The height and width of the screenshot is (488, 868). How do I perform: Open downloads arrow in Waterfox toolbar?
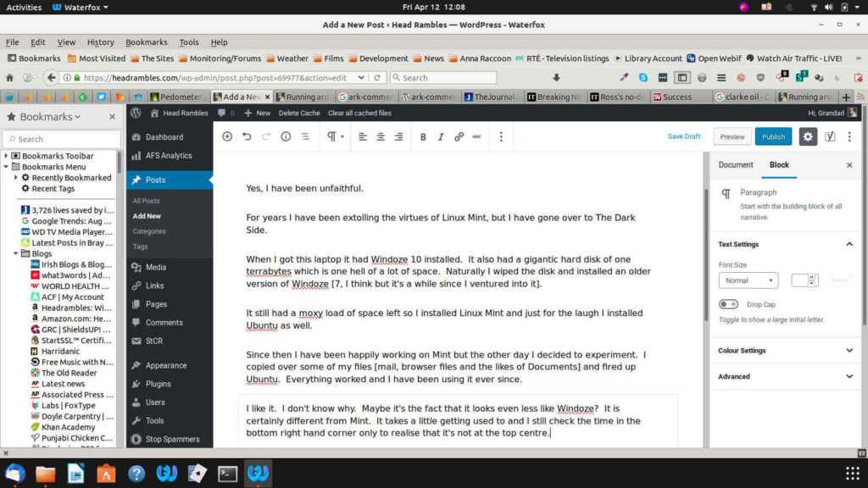click(x=556, y=78)
